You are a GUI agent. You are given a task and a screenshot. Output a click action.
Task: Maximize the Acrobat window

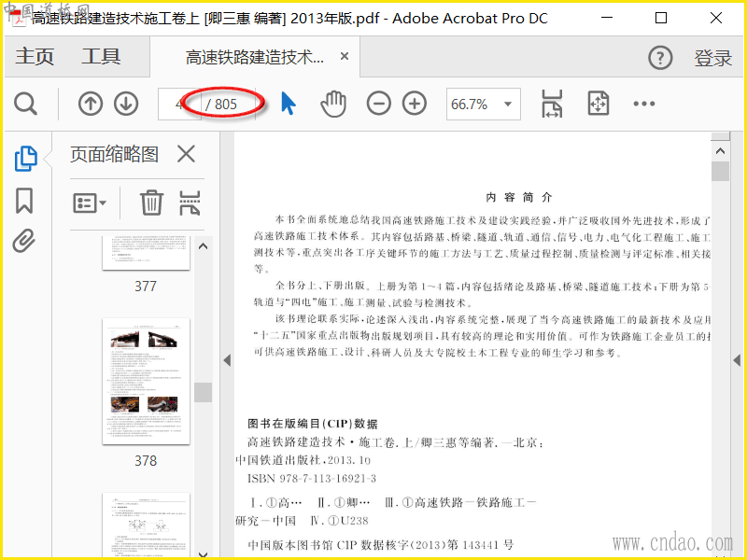(x=661, y=18)
